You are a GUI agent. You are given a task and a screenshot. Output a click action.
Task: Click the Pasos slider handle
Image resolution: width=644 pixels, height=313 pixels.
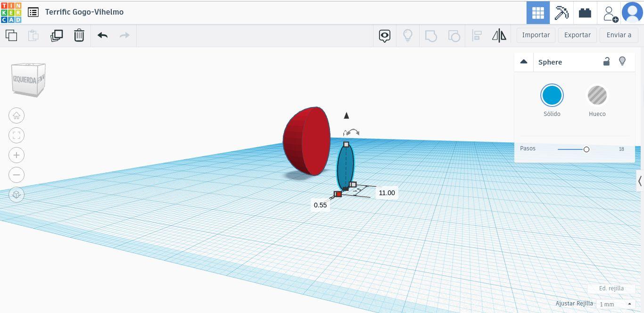586,149
